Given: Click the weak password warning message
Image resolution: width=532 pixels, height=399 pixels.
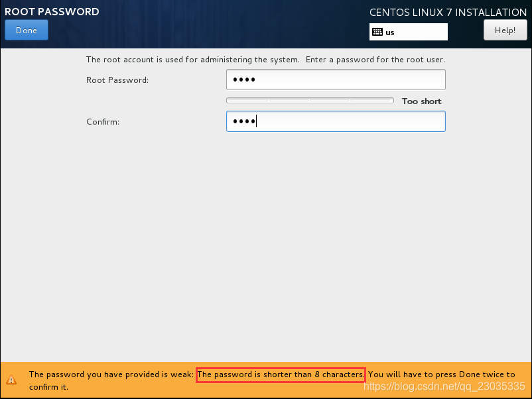Looking at the screenshot, I should [x=272, y=380].
